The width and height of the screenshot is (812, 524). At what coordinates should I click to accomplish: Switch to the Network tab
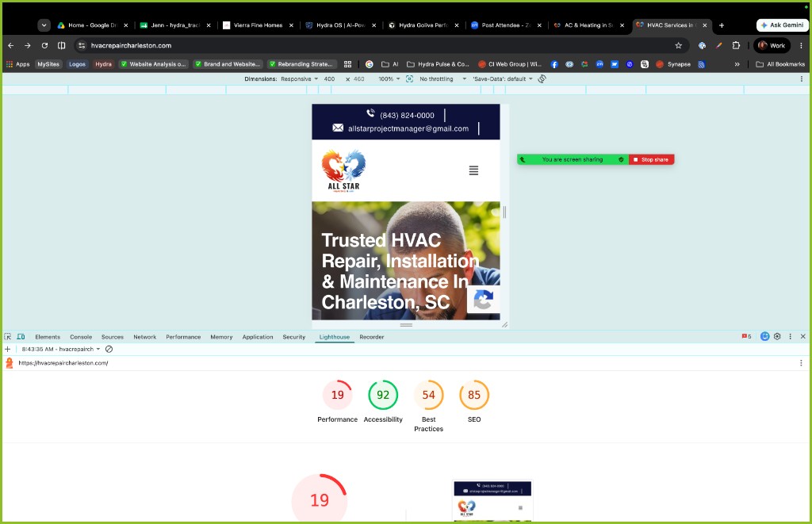coord(144,337)
